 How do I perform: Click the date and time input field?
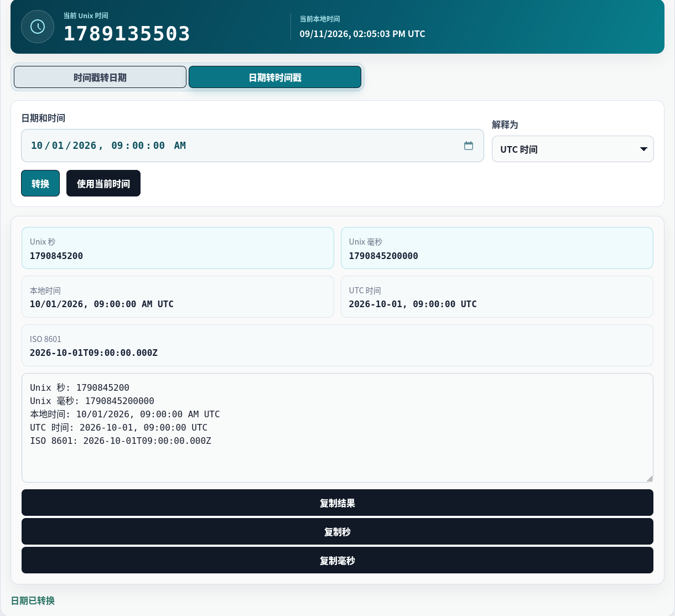252,146
